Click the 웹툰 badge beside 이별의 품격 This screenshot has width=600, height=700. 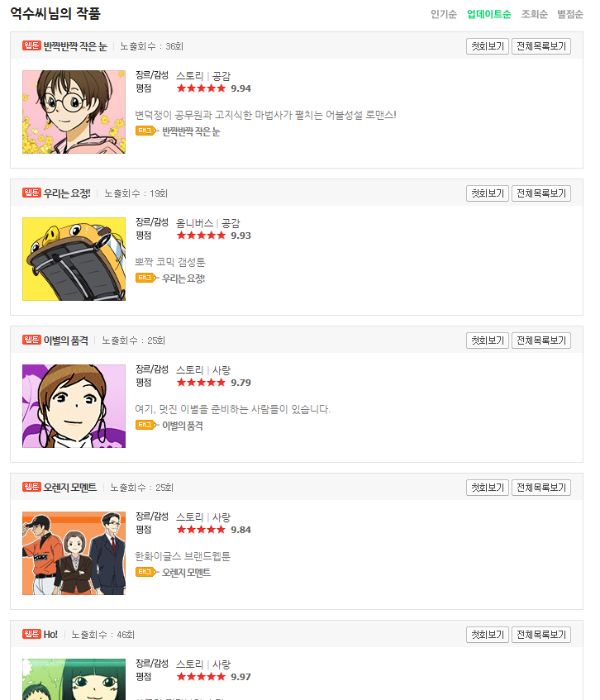point(31,340)
